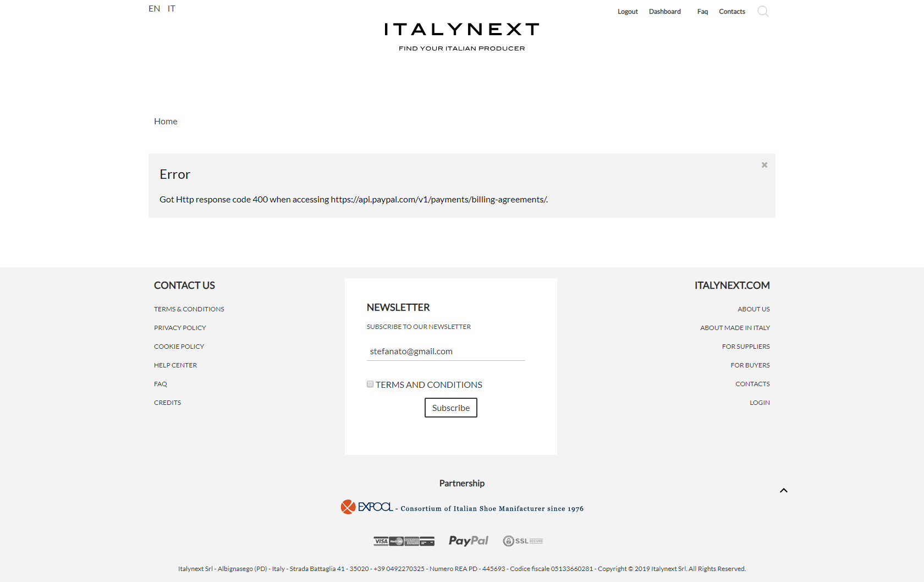Click the credit card logos in the footer
The width and height of the screenshot is (924, 582).
tap(404, 541)
